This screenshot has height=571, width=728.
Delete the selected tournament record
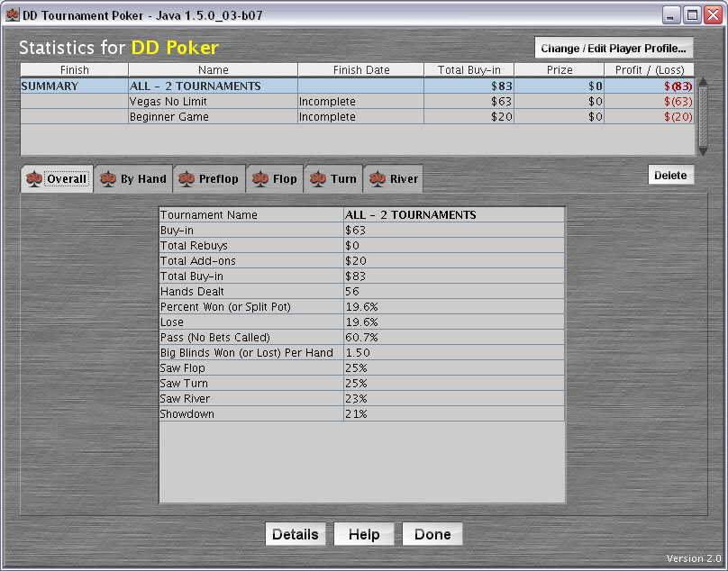click(x=670, y=176)
